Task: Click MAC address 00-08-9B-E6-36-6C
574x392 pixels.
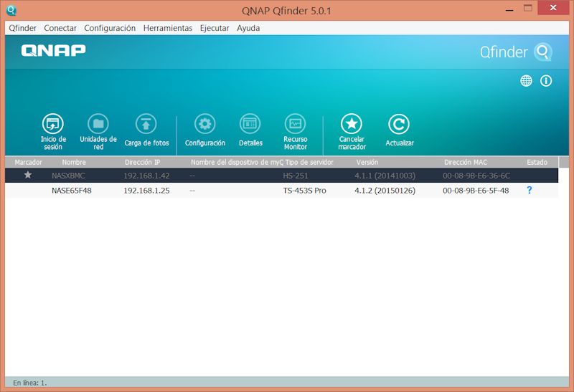Action: point(476,176)
